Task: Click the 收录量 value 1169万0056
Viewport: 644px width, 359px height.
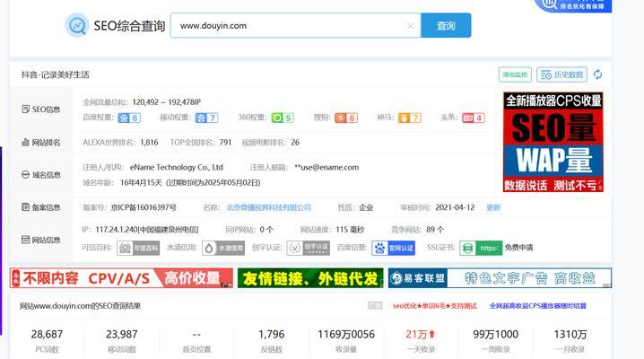Action: [x=346, y=335]
